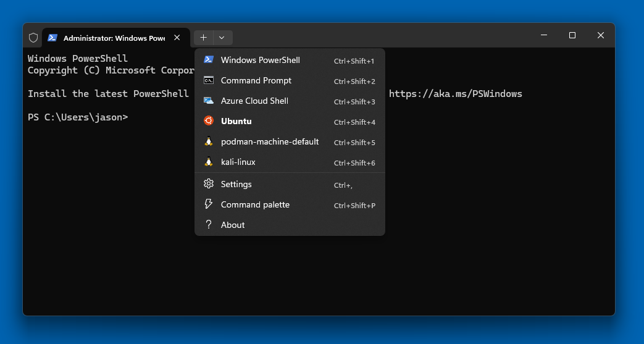
Task: Click the Install the latest PowerShell text
Action: [108, 94]
